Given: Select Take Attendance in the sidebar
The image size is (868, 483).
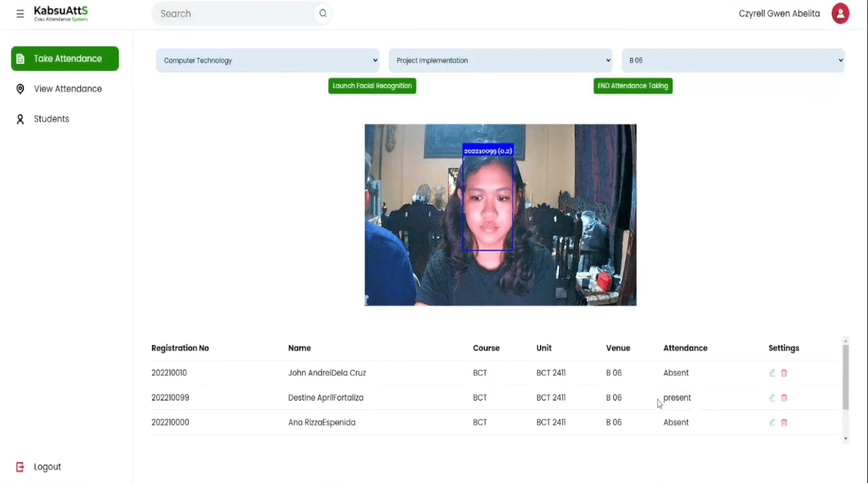Looking at the screenshot, I should pyautogui.click(x=65, y=59).
